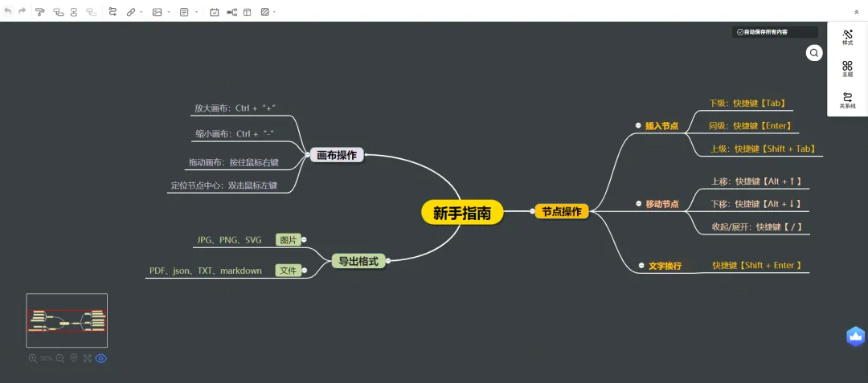Select the 上移：快捷键【Alt + ↑】 node
This screenshot has width=868, height=383.
756,181
